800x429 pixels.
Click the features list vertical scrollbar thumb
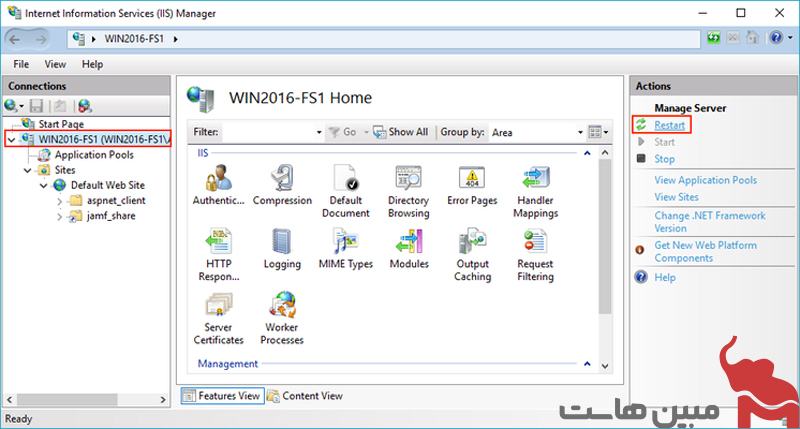pyautogui.click(x=605, y=237)
